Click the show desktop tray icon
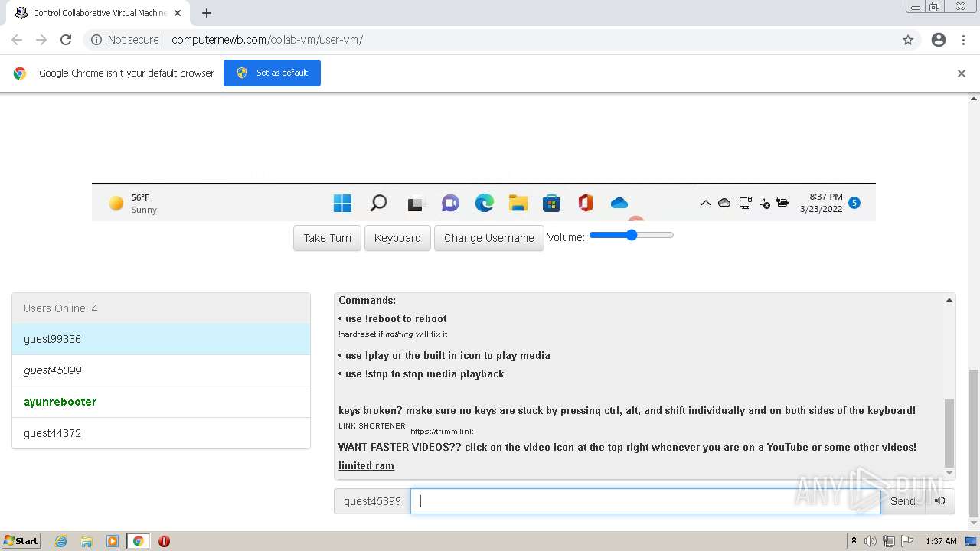Screen dimensions: 980x551 pyautogui.click(x=971, y=541)
